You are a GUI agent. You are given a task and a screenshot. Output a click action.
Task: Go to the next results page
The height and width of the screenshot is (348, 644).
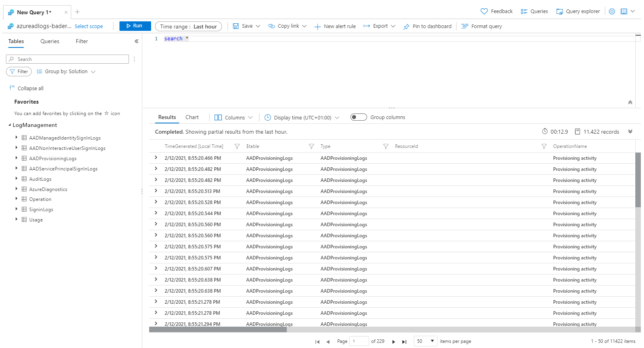(394, 342)
